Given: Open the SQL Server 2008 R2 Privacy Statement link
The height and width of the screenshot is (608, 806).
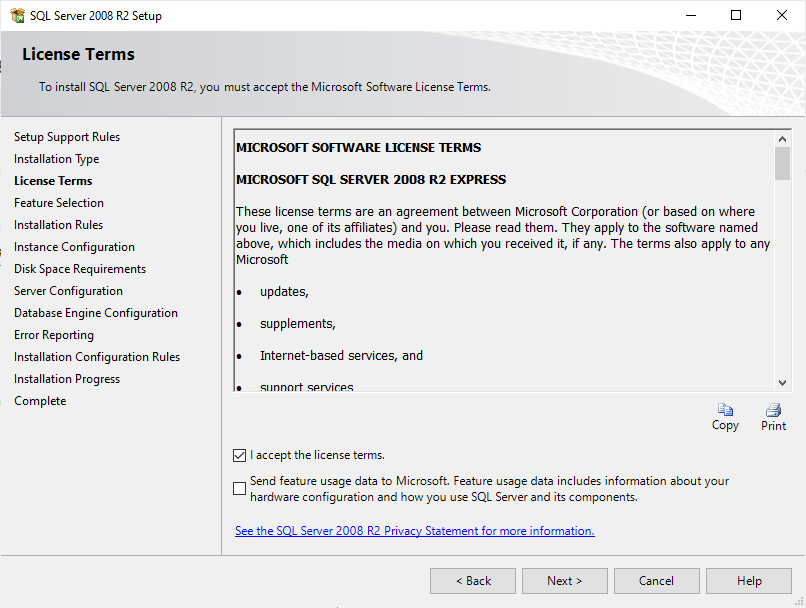Looking at the screenshot, I should pos(415,530).
